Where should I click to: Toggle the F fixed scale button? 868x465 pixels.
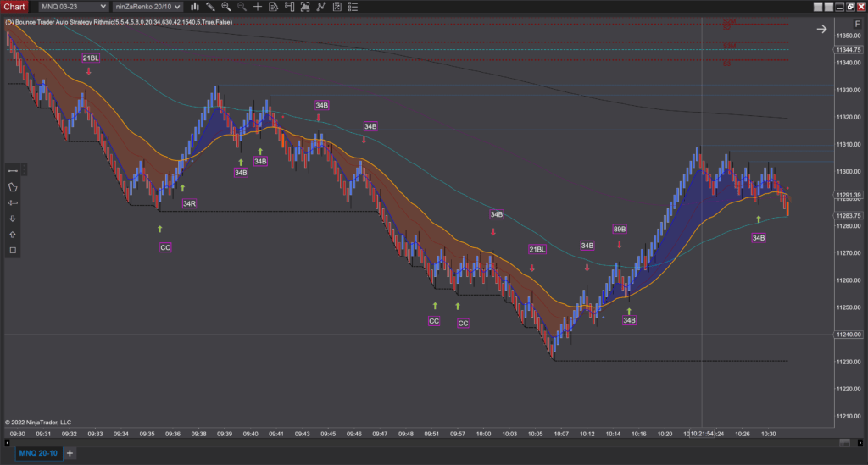(x=858, y=24)
